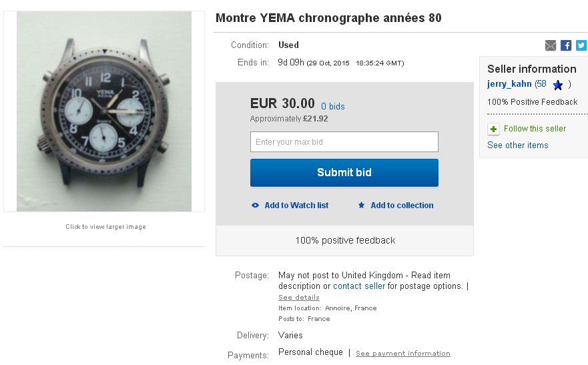Share the listing on Facebook
The height and width of the screenshot is (365, 588).
(x=566, y=45)
